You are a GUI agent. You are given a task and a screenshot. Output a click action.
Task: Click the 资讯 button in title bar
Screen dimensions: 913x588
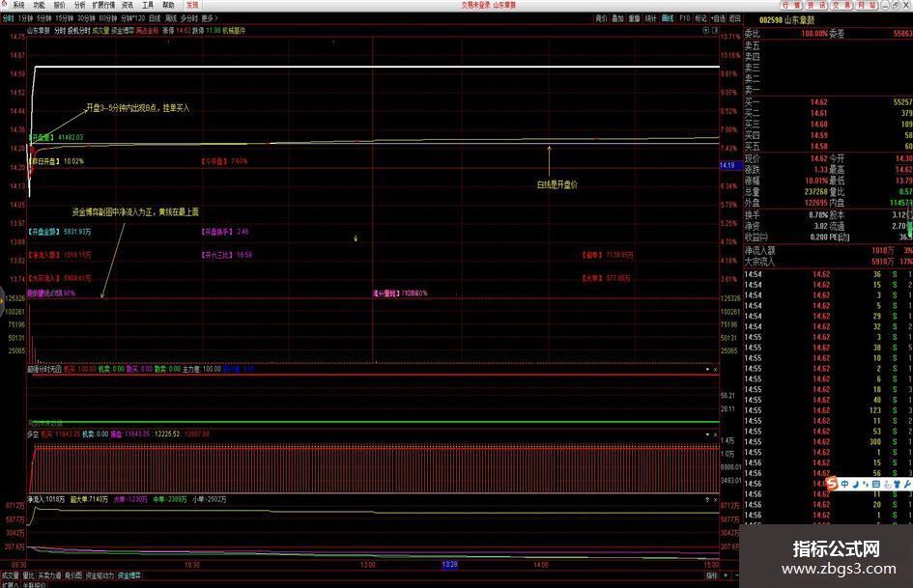click(817, 5)
